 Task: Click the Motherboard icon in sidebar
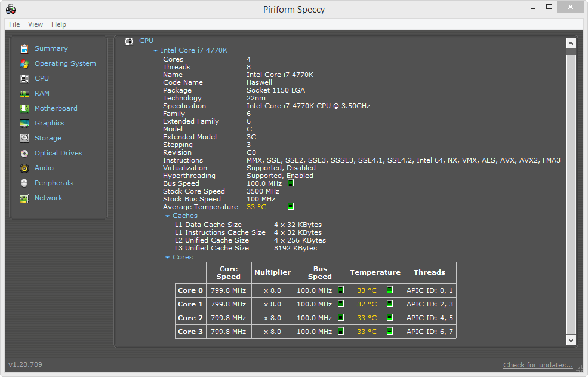(24, 109)
